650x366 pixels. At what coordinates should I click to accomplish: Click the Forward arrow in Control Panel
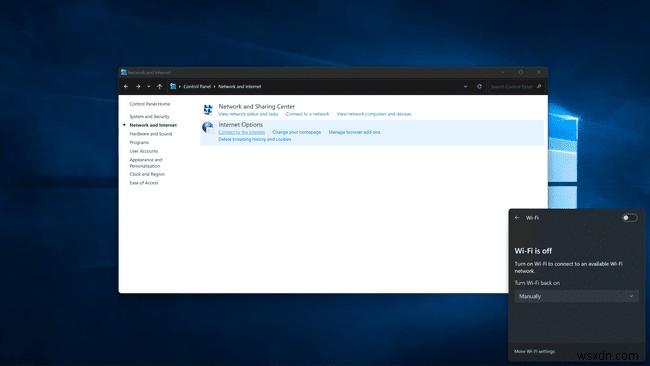[x=138, y=87]
